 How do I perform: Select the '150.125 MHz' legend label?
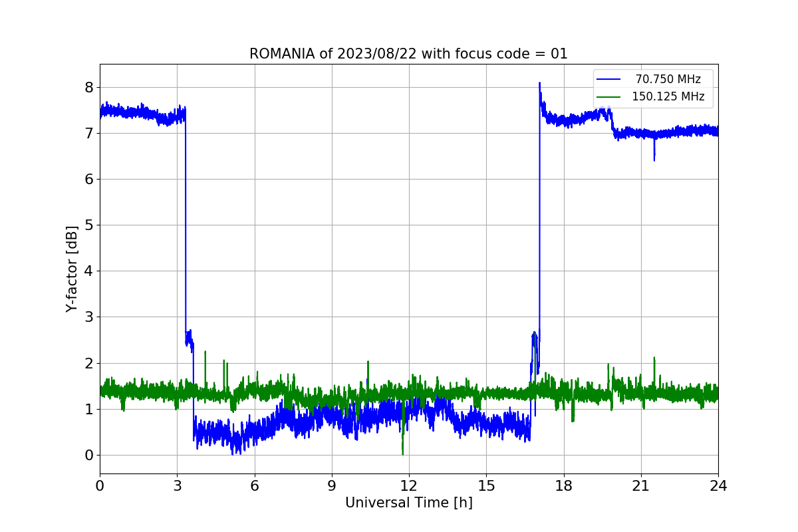(x=668, y=96)
